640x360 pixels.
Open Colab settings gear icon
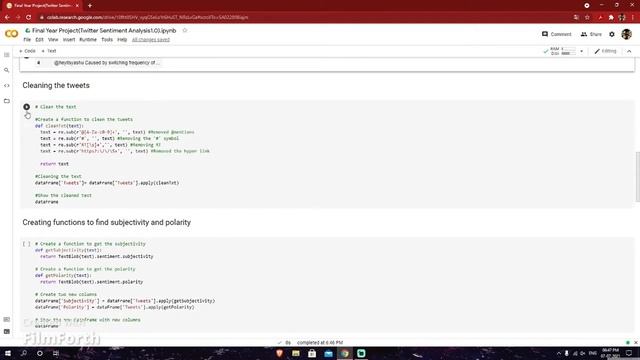pos(612,34)
